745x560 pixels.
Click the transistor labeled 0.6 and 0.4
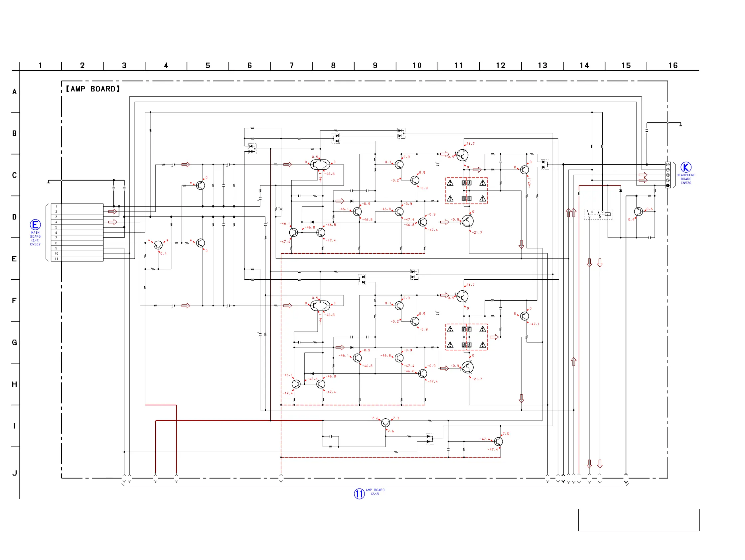click(638, 212)
